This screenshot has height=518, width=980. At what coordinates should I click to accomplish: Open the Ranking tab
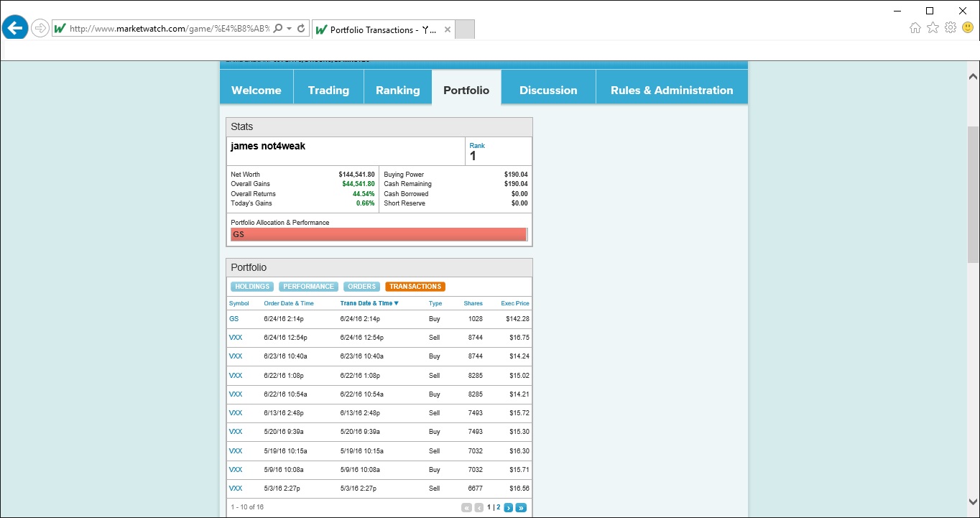pos(397,91)
